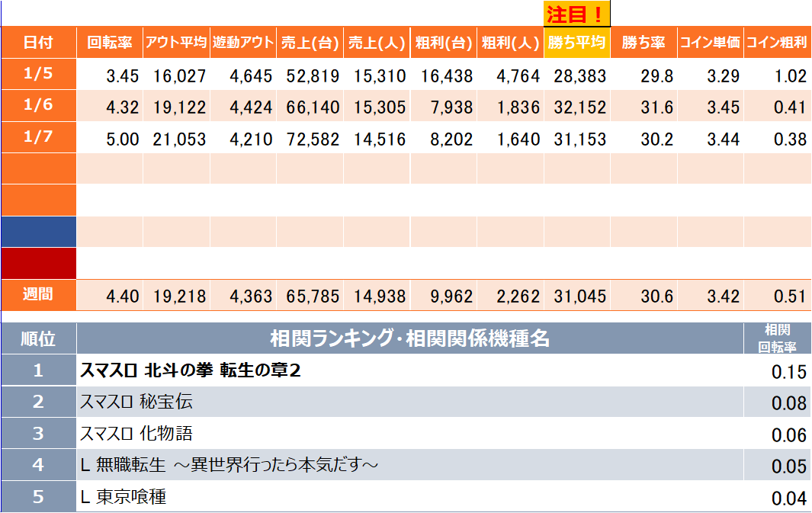Click the 順位 header cell

pos(38,338)
